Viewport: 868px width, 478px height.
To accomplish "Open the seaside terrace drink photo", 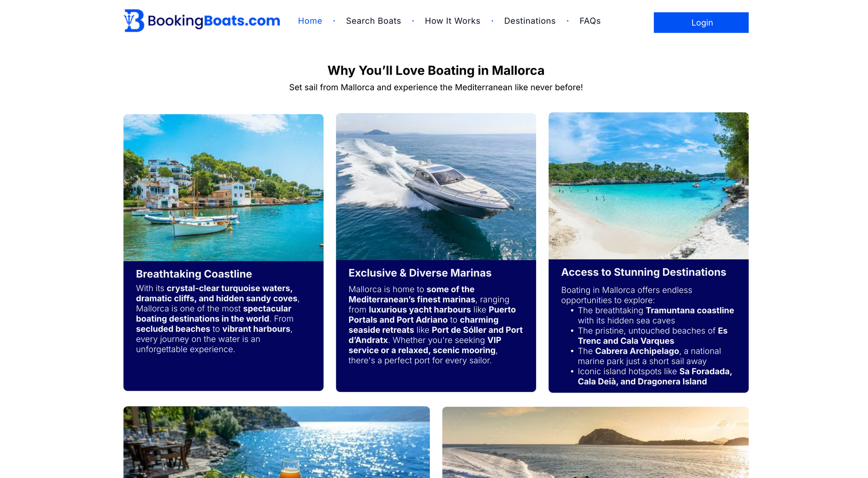I will (x=277, y=442).
